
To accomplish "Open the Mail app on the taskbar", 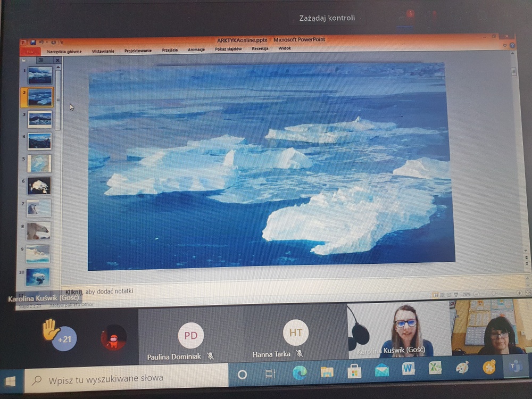I will [x=381, y=370].
